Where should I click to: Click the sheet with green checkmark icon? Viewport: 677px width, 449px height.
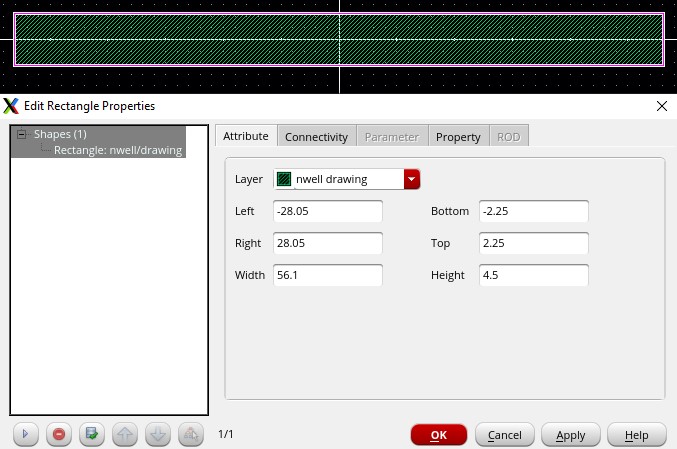pos(92,434)
